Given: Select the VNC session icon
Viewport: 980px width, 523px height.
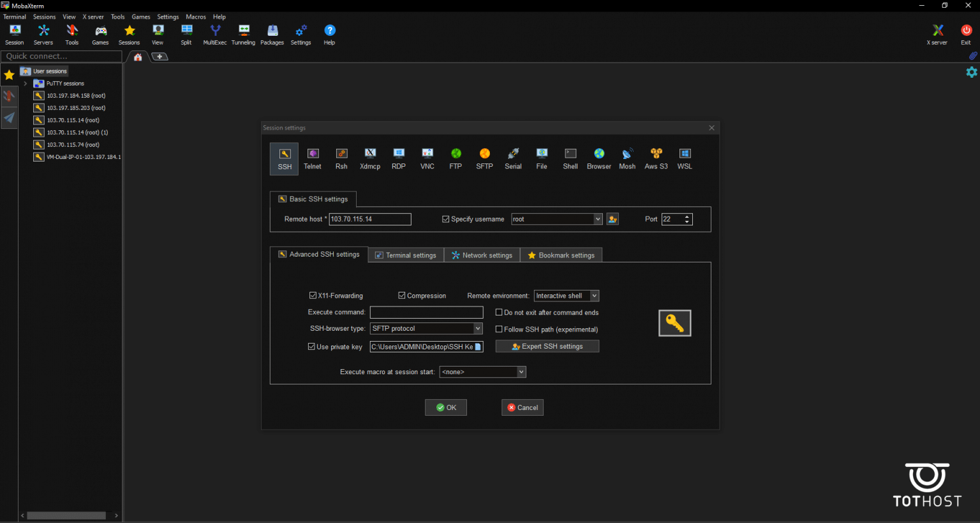Looking at the screenshot, I should [x=427, y=158].
